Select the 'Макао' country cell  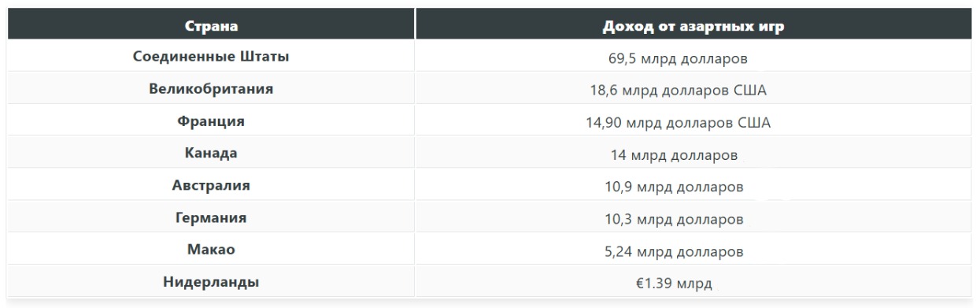pos(211,250)
